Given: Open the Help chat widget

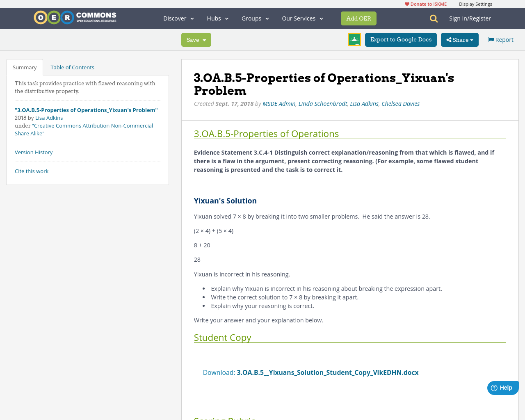Looking at the screenshot, I should [502, 387].
